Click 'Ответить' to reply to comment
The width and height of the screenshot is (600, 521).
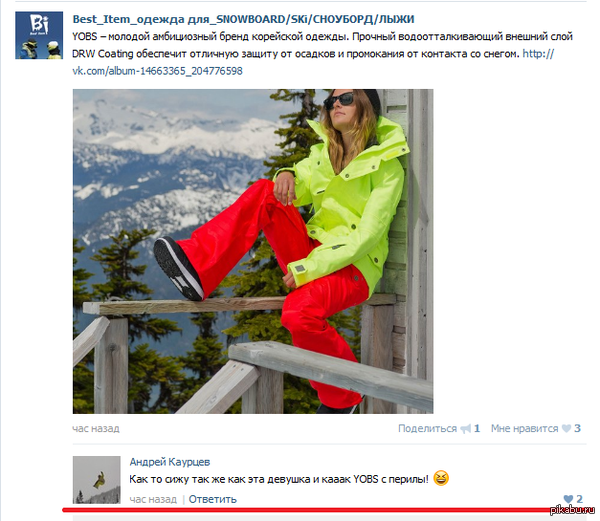[x=213, y=499]
